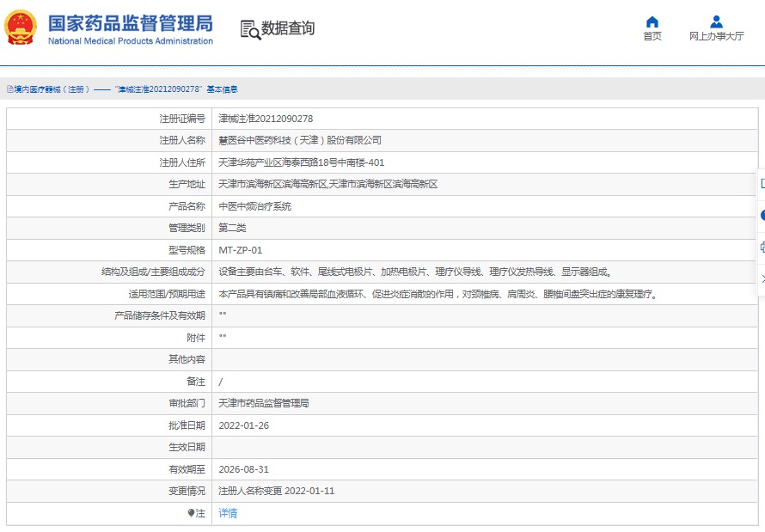
Task: Click the 审批部门 label
Action: [187, 403]
